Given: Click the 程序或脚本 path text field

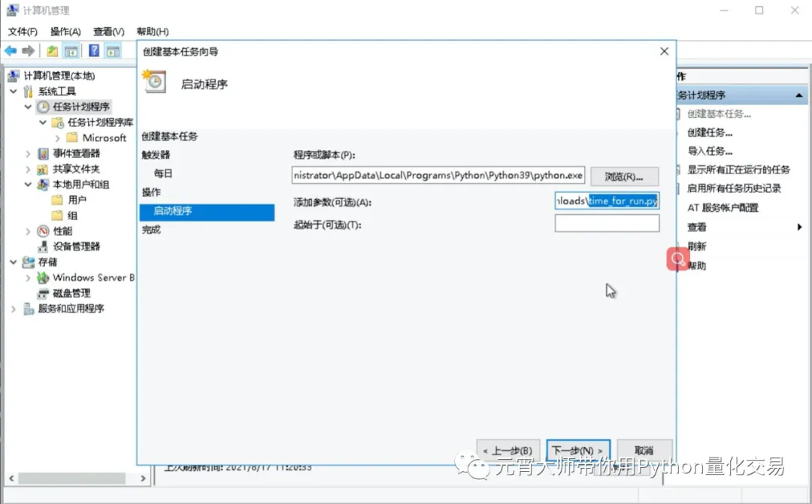Looking at the screenshot, I should tap(438, 176).
